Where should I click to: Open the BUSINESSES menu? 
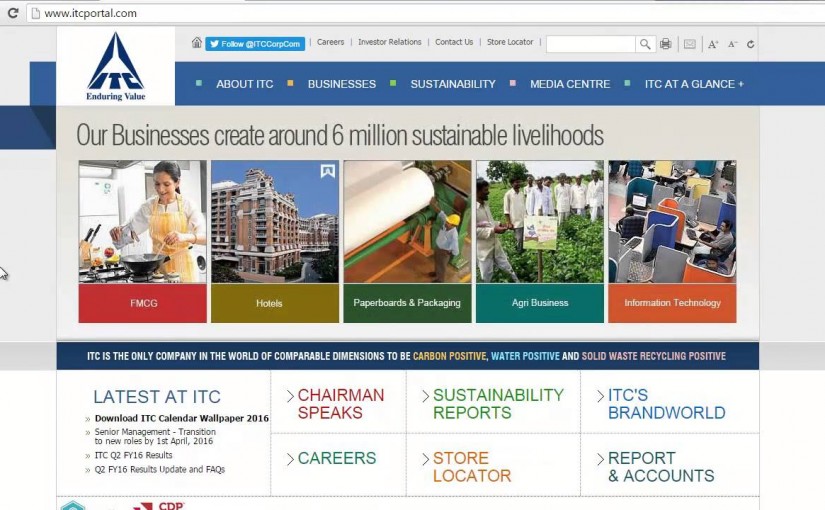342,84
